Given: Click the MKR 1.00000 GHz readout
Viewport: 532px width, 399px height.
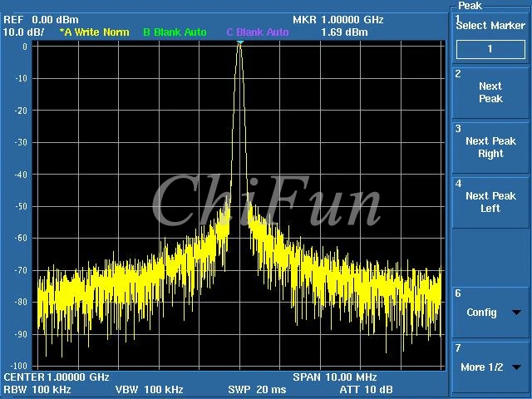Looking at the screenshot, I should point(338,20).
